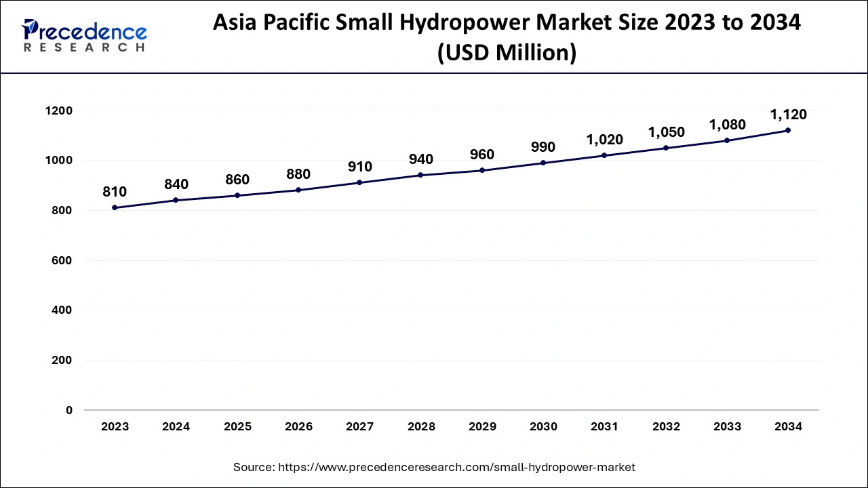Click the 2030 data point marker

[543, 163]
